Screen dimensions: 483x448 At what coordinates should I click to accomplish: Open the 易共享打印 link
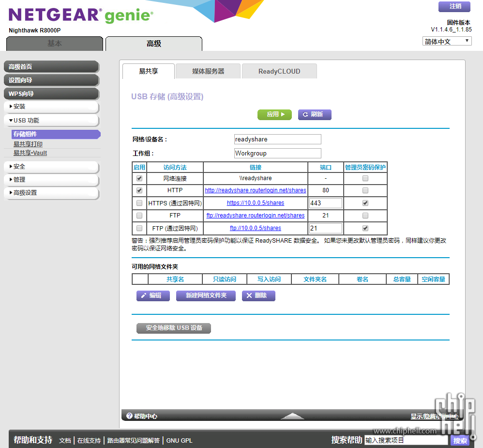tap(28, 144)
